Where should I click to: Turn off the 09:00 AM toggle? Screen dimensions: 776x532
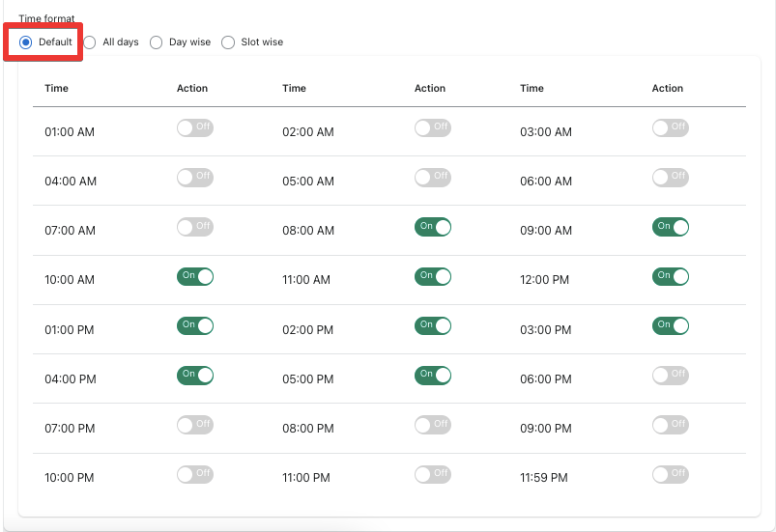670,227
